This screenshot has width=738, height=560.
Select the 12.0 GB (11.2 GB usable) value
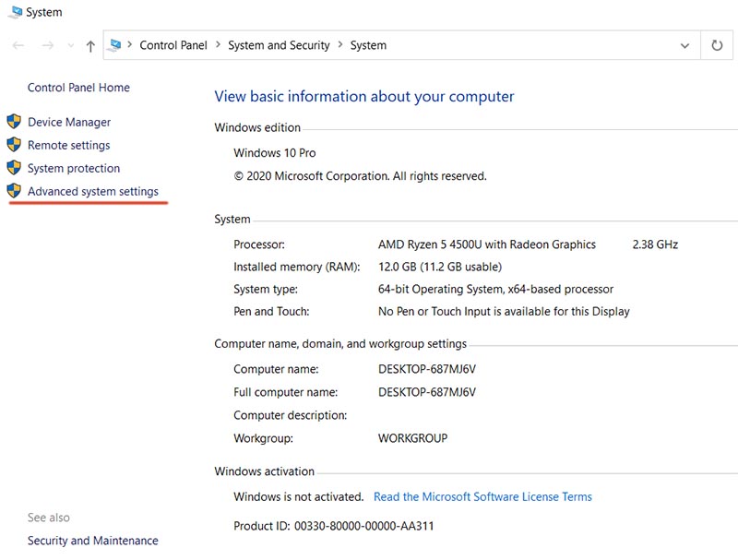coord(440,267)
